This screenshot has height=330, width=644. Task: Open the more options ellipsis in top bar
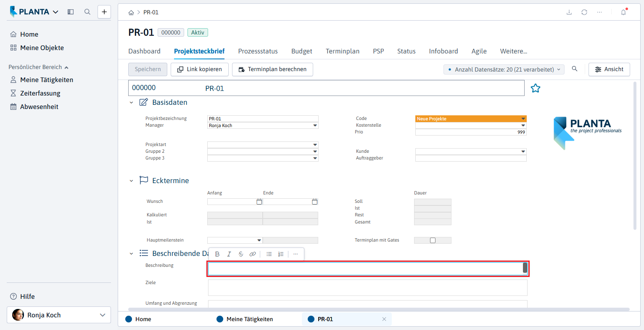(599, 12)
